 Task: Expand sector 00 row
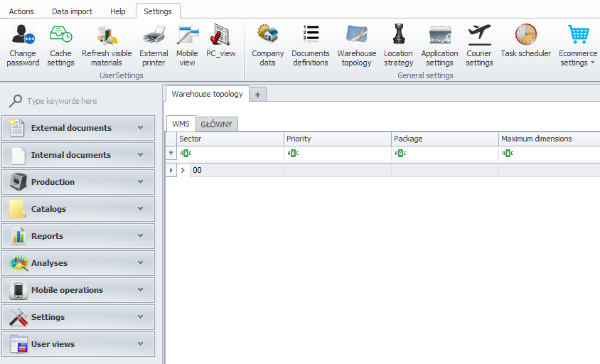point(183,170)
